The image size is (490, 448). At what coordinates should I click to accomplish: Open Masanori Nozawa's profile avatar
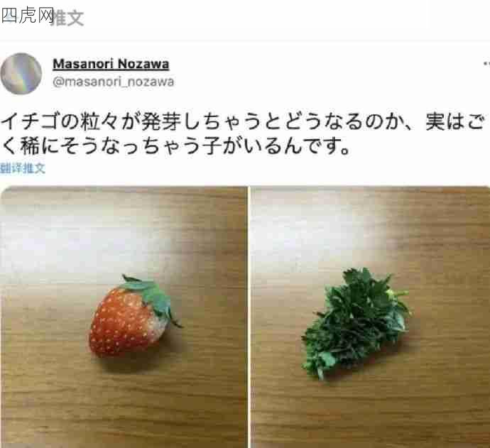point(21,73)
